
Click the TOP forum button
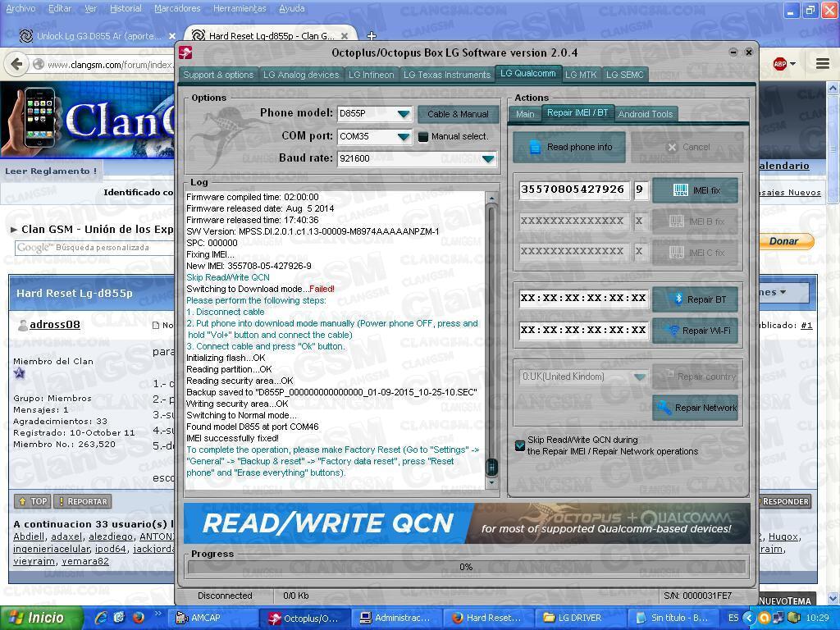coord(33,501)
